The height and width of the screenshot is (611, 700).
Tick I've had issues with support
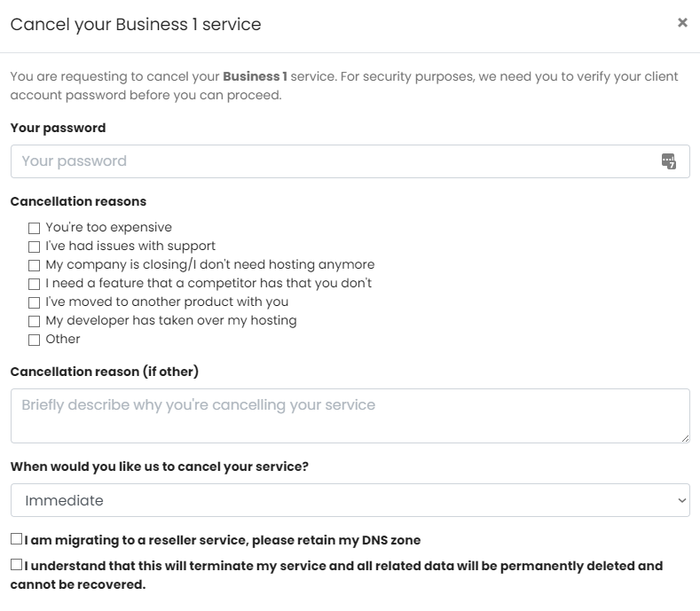[x=34, y=247]
